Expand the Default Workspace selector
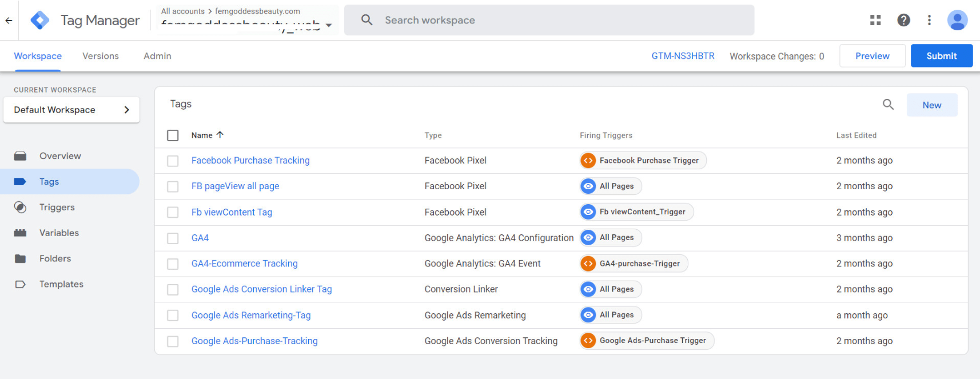 click(x=71, y=110)
